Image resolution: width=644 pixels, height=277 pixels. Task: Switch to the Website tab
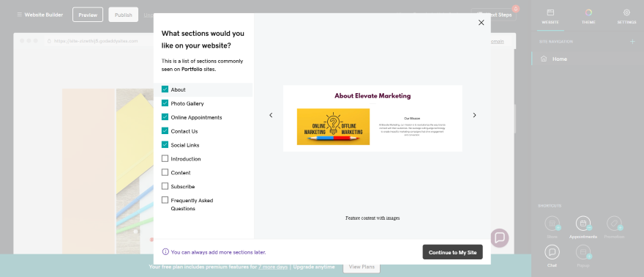[550, 17]
